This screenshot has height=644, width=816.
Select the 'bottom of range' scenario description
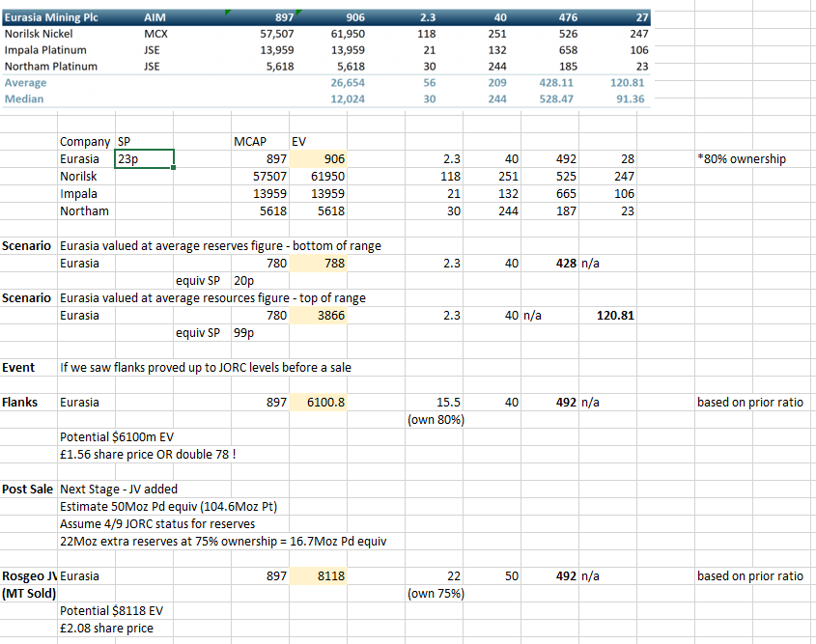(220, 245)
